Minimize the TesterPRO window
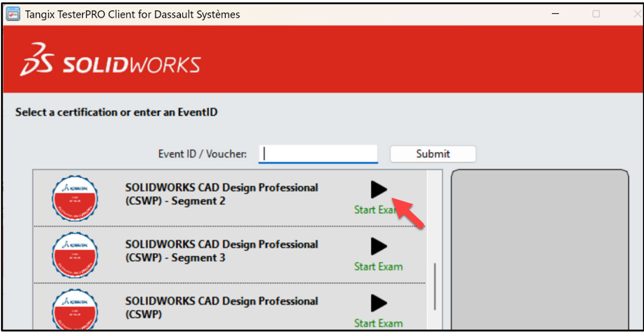The image size is (644, 332). pos(555,14)
